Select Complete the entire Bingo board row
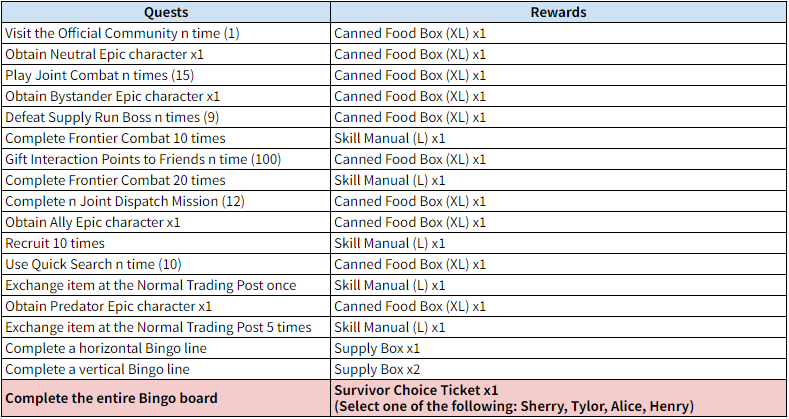The height and width of the screenshot is (419, 789). coord(112,398)
